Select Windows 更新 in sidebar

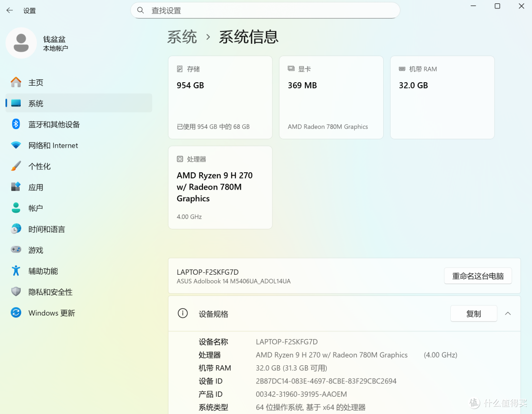click(79, 313)
